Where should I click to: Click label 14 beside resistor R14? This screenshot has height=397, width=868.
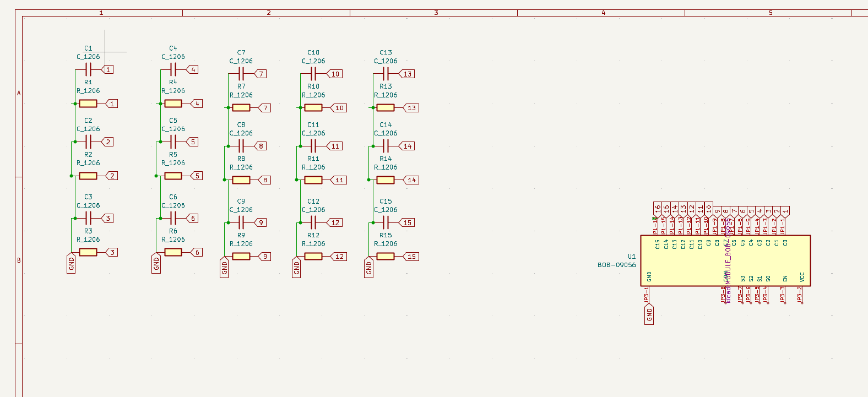click(x=411, y=180)
